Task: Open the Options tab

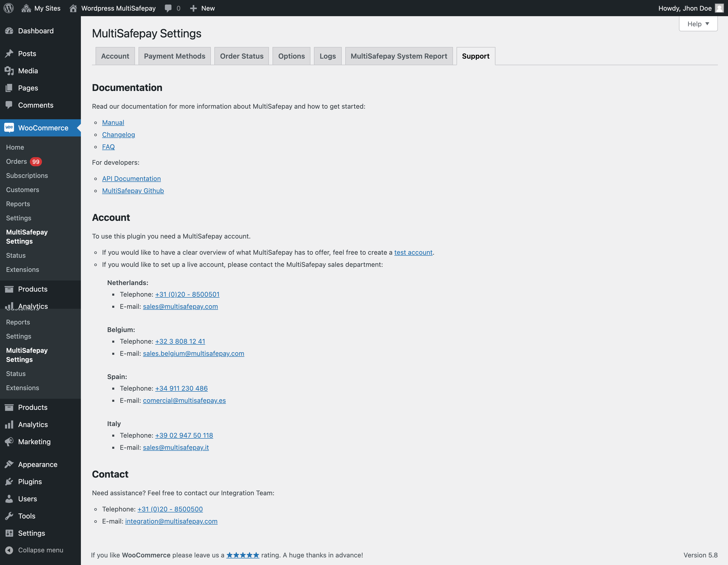Action: pos(291,56)
